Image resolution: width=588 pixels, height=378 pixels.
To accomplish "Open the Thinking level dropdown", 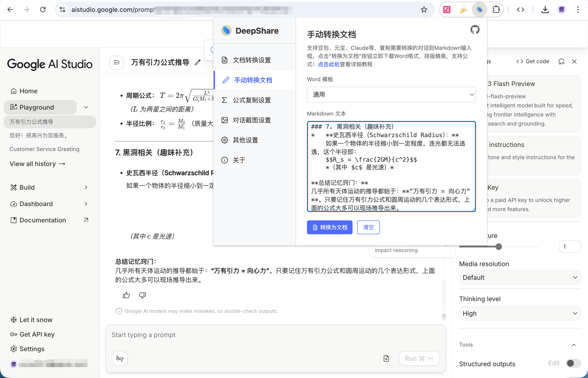I will click(519, 313).
